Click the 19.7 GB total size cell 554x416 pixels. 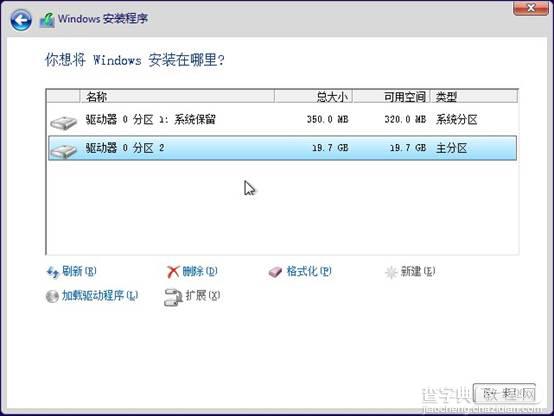330,148
